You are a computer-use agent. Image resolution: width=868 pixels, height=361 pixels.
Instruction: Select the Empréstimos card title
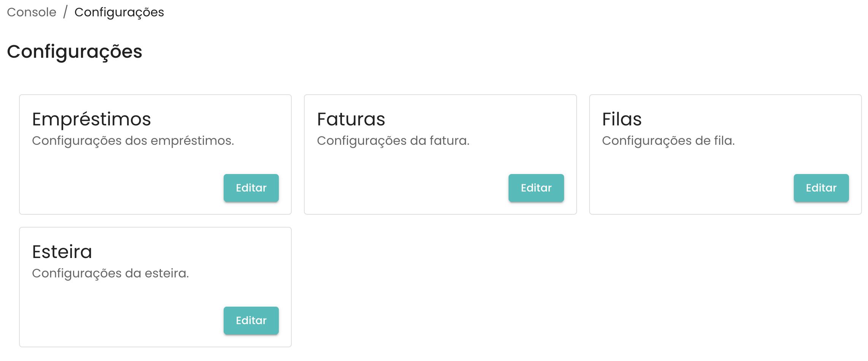pyautogui.click(x=91, y=119)
